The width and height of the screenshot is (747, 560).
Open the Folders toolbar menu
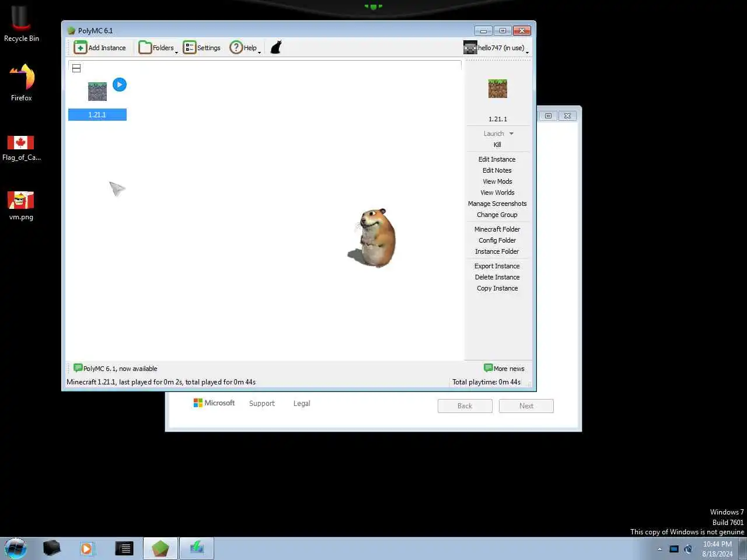[x=158, y=48]
